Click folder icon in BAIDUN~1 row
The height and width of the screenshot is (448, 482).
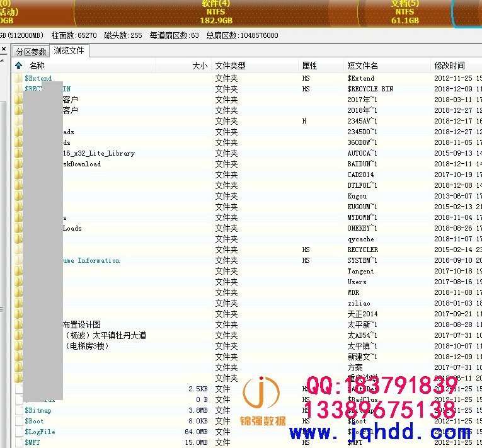click(x=18, y=164)
